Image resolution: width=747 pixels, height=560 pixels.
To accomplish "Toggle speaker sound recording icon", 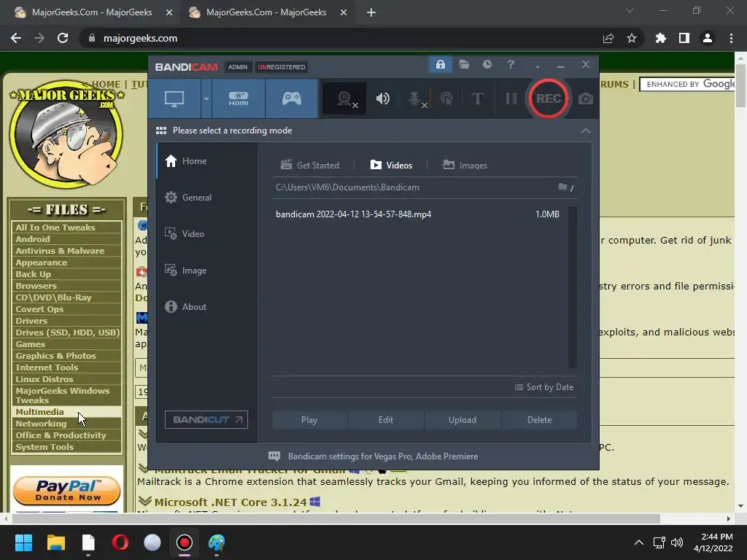I will [382, 98].
